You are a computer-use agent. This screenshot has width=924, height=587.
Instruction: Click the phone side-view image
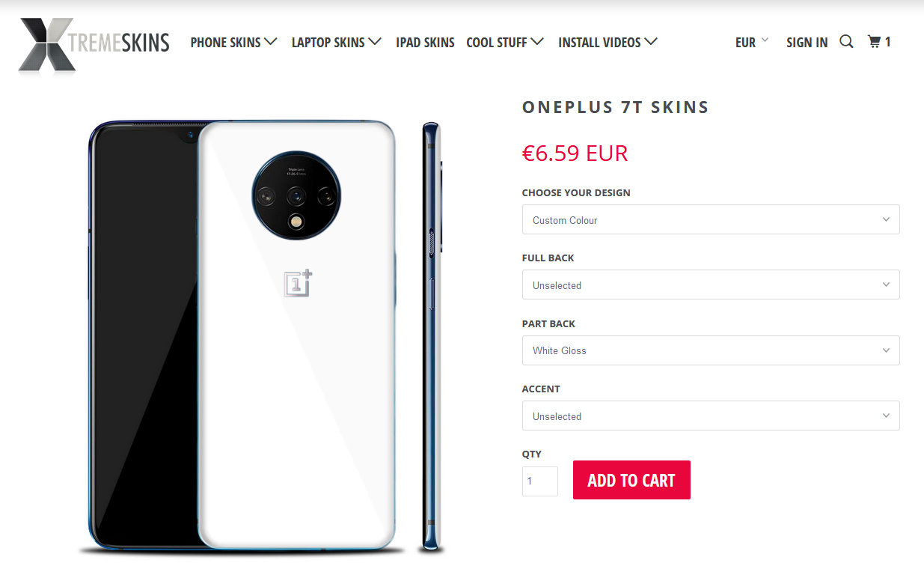431,337
